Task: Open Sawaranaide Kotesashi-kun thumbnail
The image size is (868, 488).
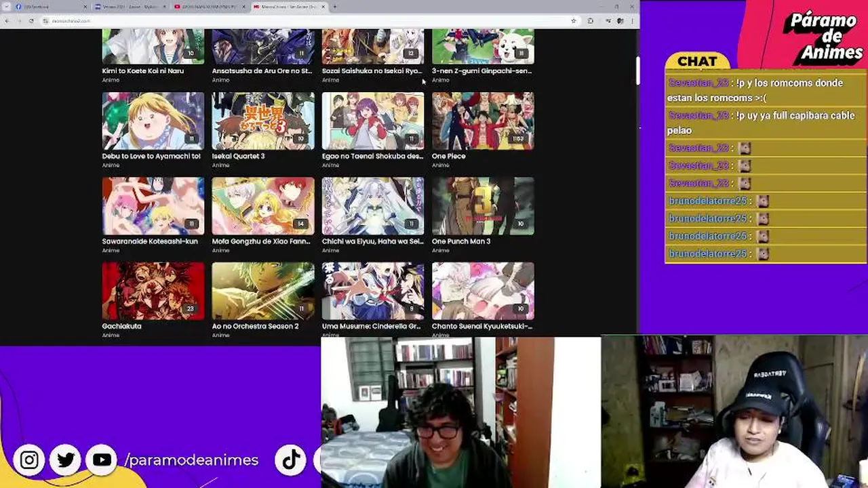Action: coord(153,206)
